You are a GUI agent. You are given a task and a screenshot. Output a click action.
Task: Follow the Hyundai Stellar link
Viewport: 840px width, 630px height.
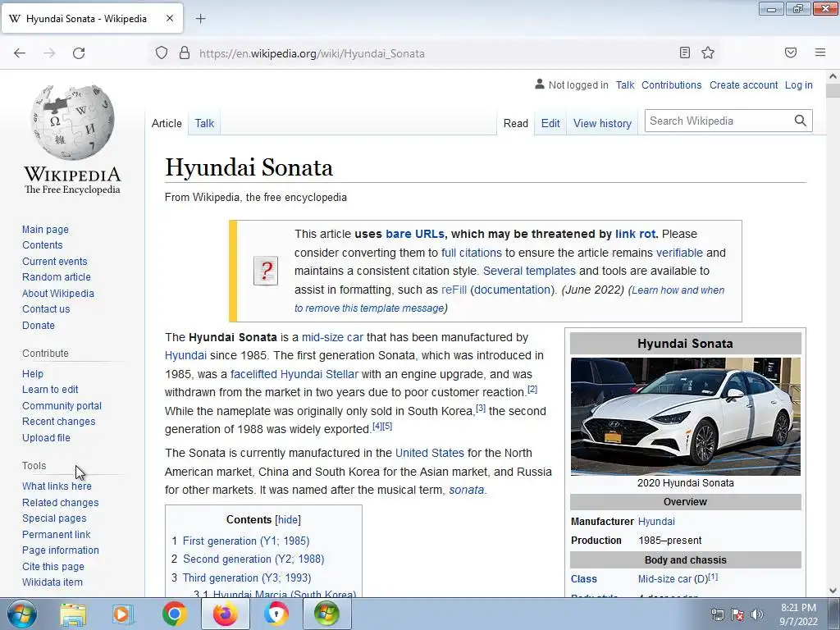pos(319,374)
